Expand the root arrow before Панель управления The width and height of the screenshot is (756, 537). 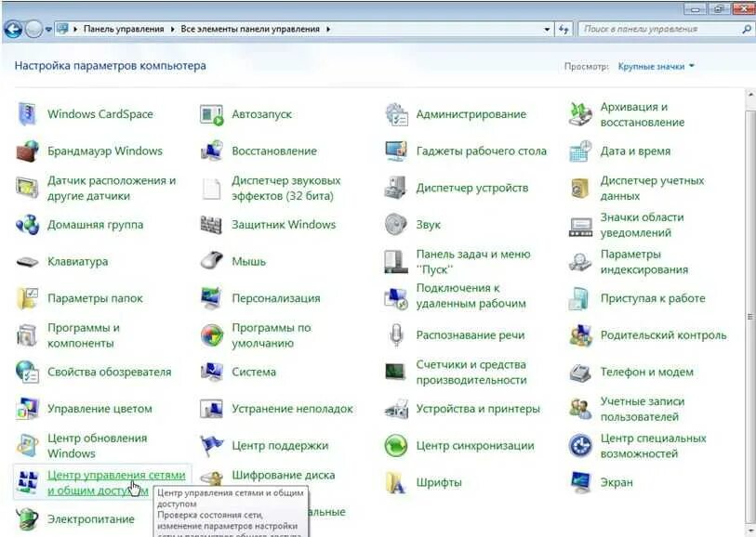coord(75,30)
